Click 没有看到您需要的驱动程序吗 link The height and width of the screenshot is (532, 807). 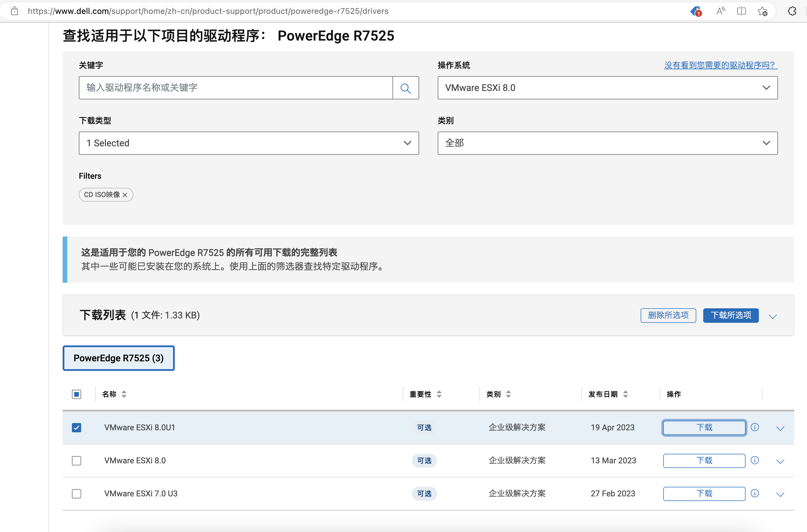pyautogui.click(x=721, y=65)
